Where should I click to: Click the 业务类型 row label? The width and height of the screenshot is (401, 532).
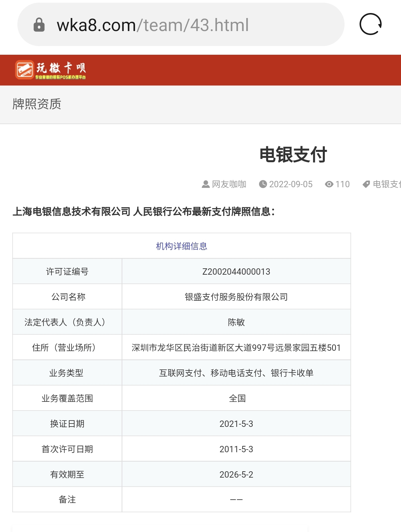pos(66,373)
